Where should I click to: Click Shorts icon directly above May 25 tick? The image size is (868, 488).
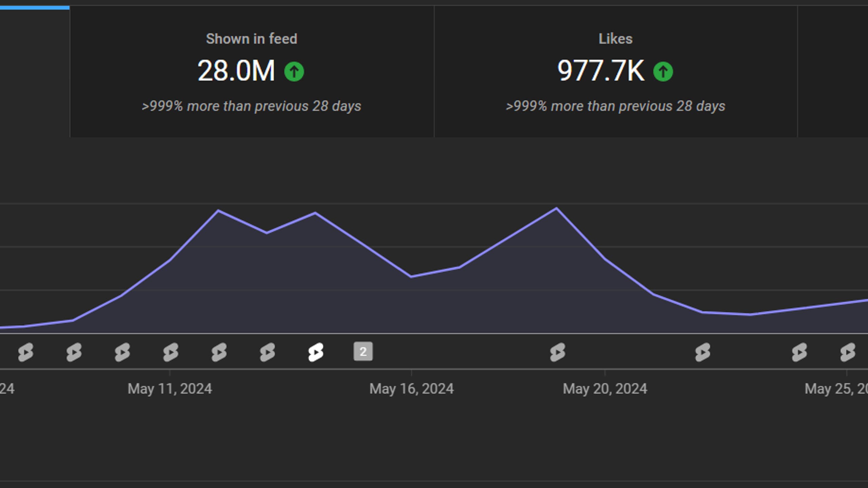click(x=847, y=352)
